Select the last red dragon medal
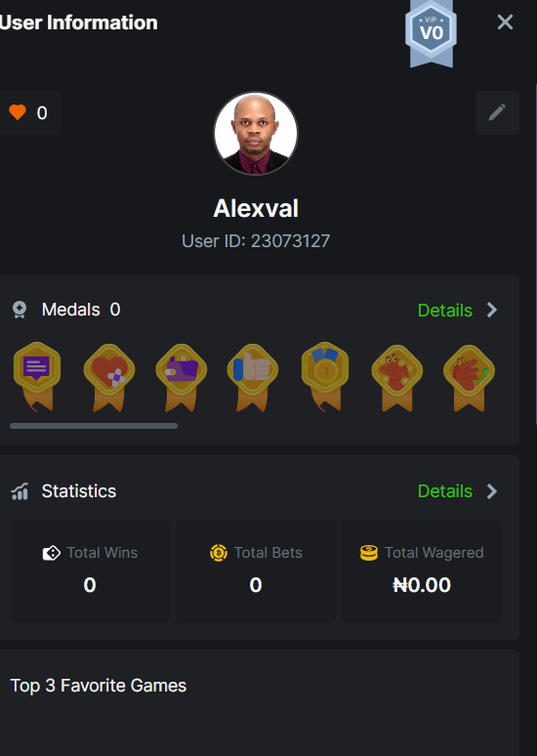Viewport: 537px width, 756px height. tap(469, 378)
